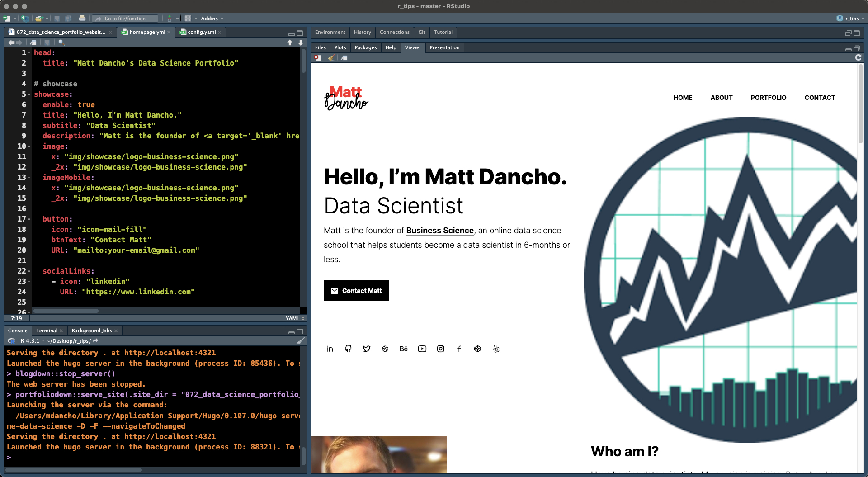Close the Background Jobs tab
Viewport: 868px width, 477px height.
(116, 331)
